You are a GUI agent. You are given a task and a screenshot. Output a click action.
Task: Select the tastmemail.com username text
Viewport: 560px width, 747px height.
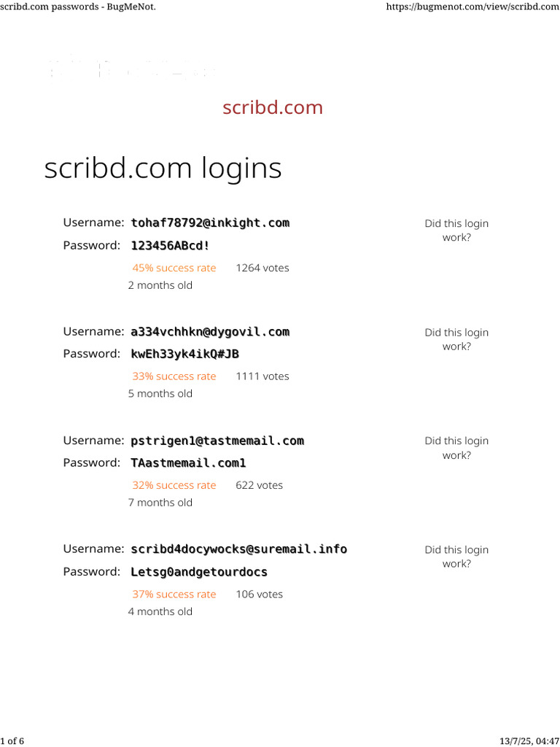217,441
